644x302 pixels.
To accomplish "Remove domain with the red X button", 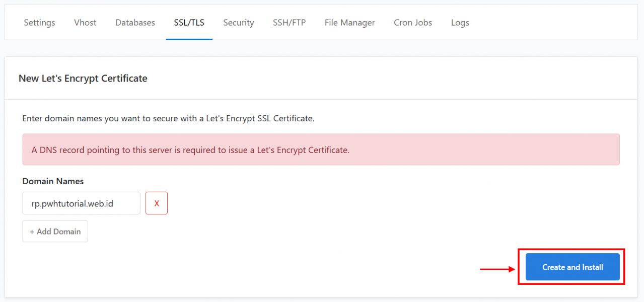I will tap(157, 203).
